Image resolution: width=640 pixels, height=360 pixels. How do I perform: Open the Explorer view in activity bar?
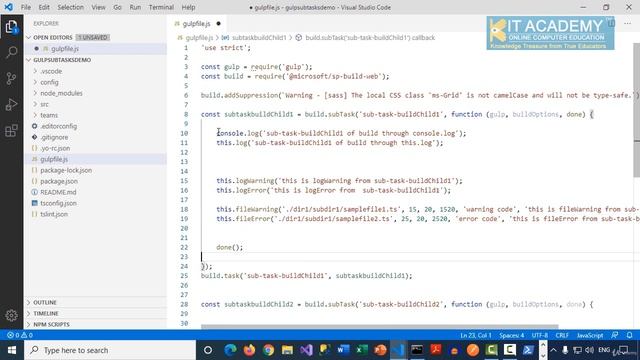(11, 27)
